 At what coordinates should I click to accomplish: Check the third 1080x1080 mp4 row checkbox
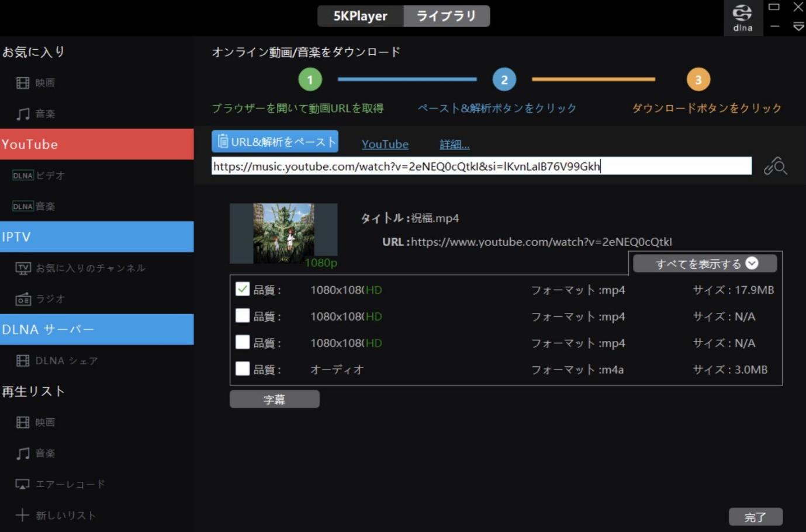click(243, 342)
